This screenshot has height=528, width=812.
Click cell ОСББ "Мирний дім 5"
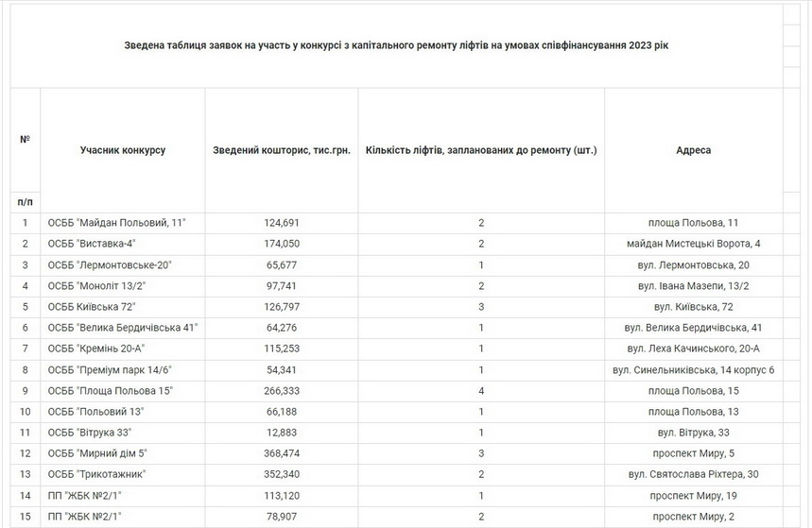click(102, 453)
